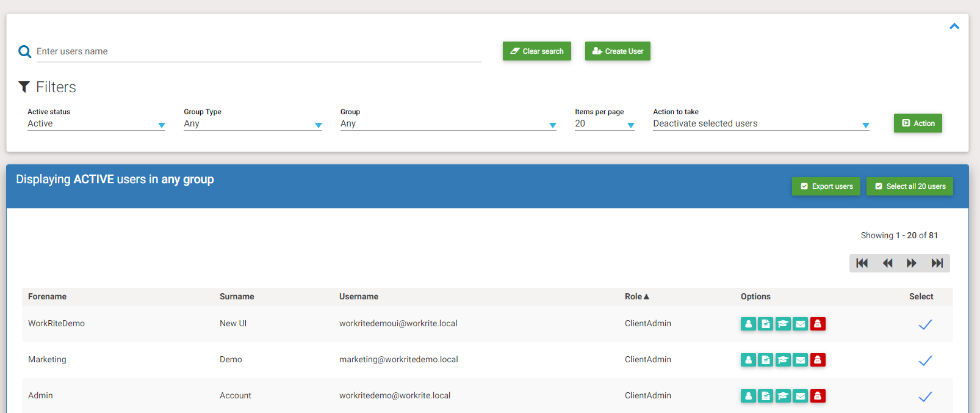Click the Create User button
The image size is (980, 413).
tap(618, 51)
